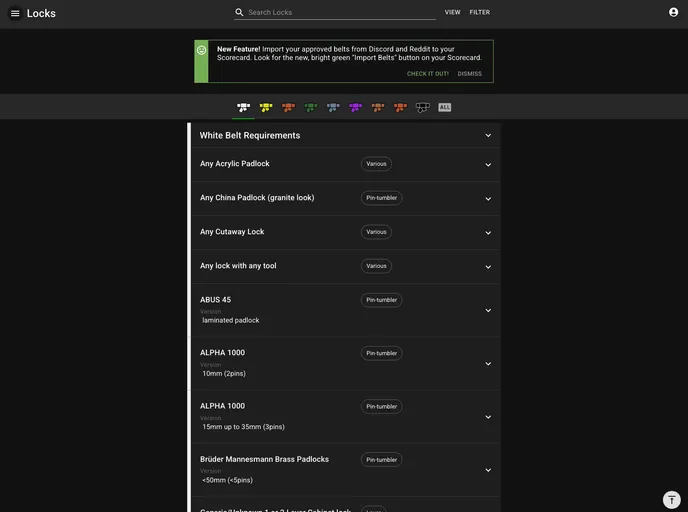688x512 pixels.
Task: Click the Pin-tumbler chip on ABUS 45
Action: coord(381,300)
